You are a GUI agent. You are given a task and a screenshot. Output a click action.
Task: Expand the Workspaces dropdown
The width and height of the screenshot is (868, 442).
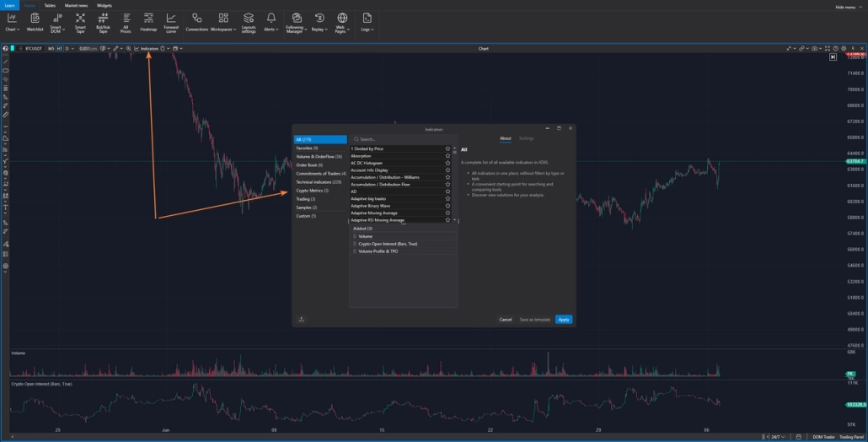pyautogui.click(x=235, y=30)
